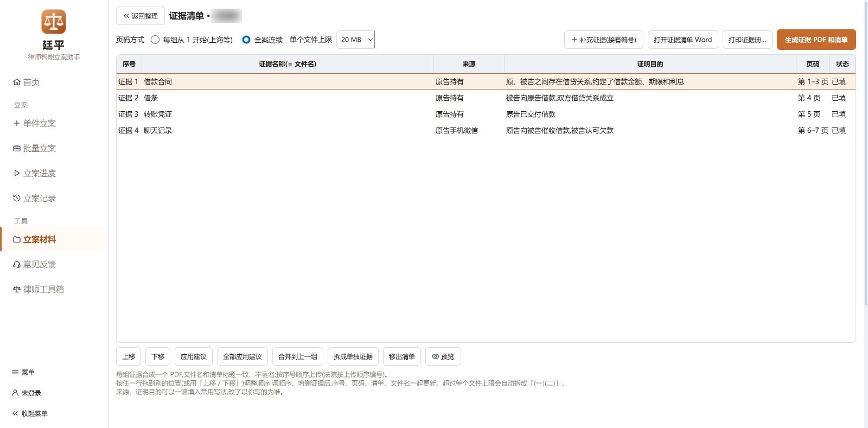
Task: Click 证据名称(= 文件名) column header
Action: tap(288, 64)
